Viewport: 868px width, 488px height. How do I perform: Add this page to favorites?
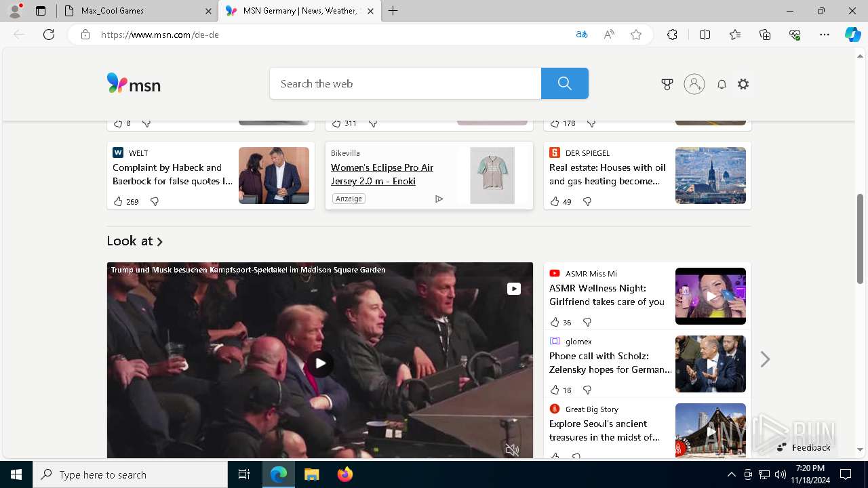tap(636, 35)
